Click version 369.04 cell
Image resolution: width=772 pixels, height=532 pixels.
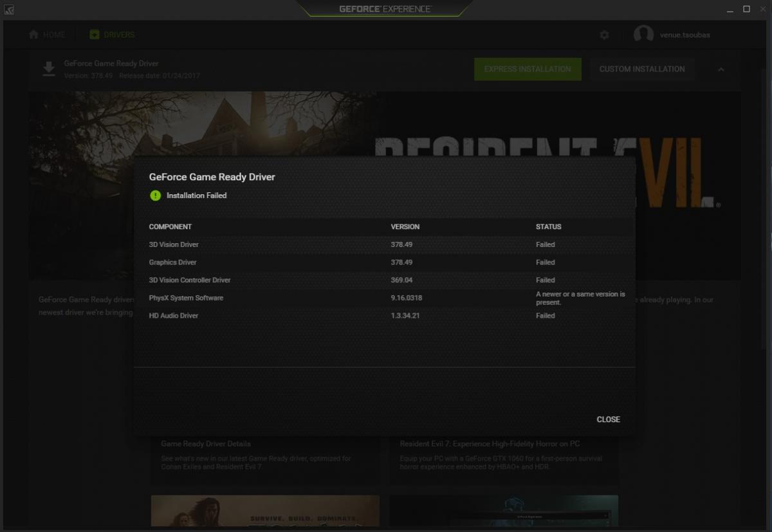click(401, 280)
